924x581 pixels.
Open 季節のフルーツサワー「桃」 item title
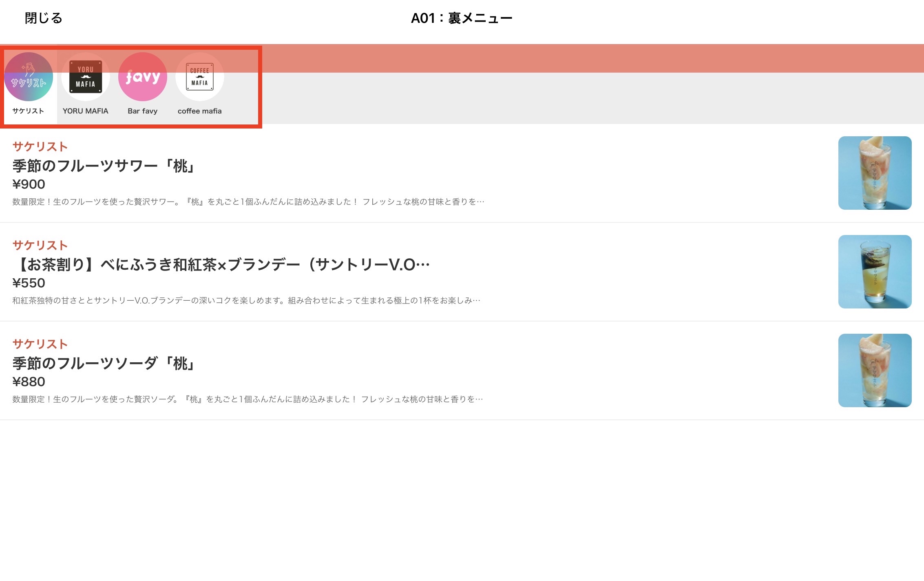click(x=104, y=166)
